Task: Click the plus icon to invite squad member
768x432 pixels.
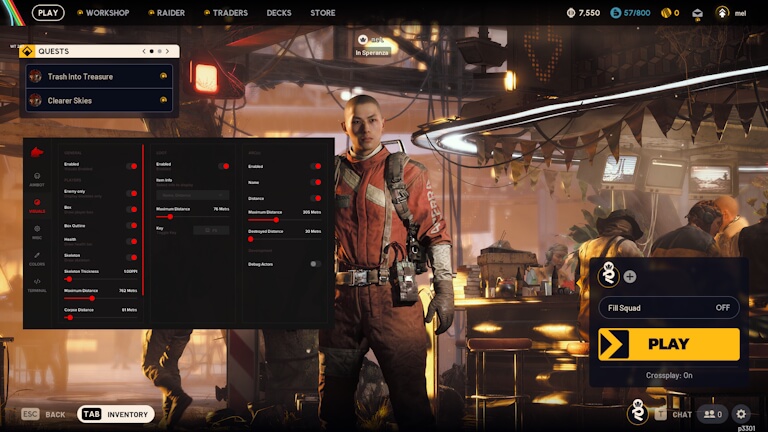Action: [630, 276]
